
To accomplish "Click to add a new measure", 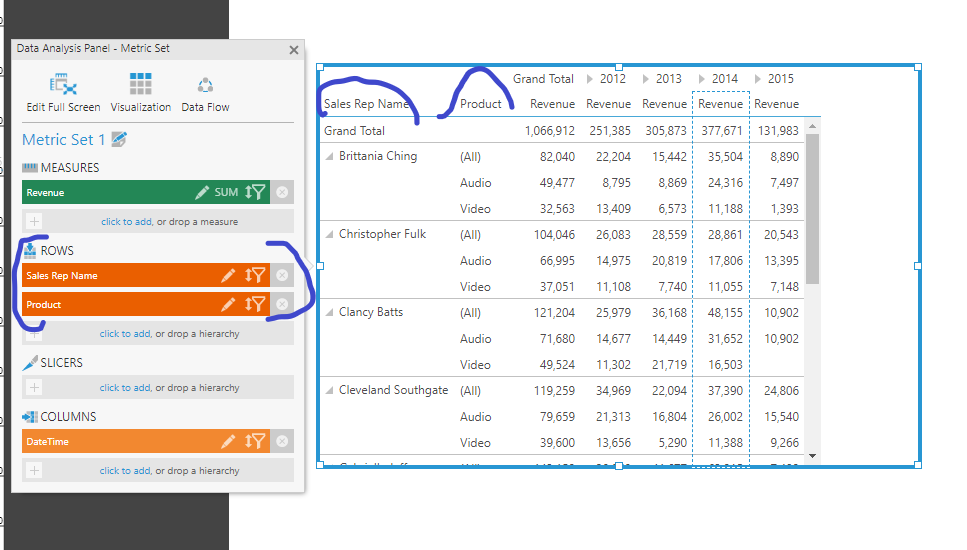I will (125, 221).
